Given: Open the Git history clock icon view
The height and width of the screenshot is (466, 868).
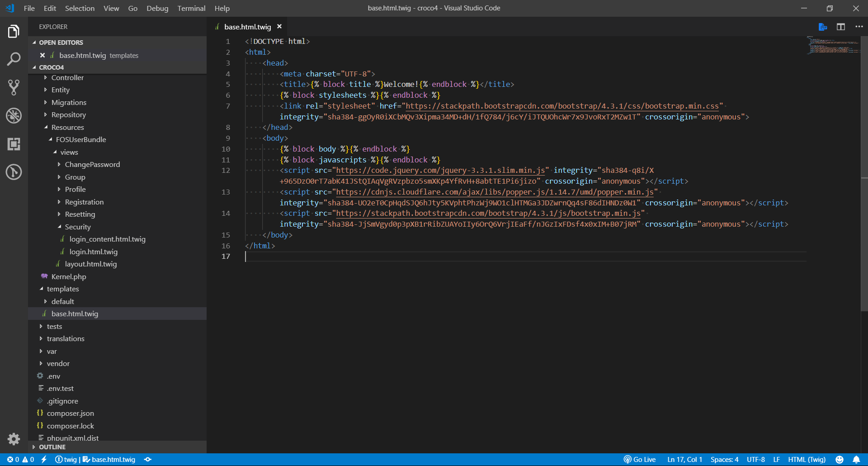Looking at the screenshot, I should (x=14, y=172).
